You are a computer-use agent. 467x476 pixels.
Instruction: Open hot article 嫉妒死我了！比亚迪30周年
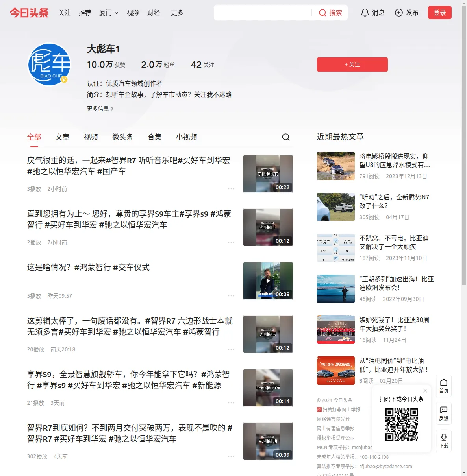pyautogui.click(x=394, y=324)
